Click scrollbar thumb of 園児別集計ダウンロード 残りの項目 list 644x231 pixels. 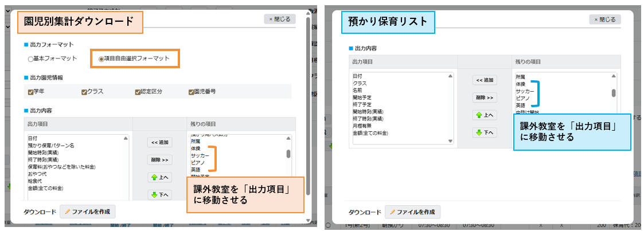click(288, 154)
